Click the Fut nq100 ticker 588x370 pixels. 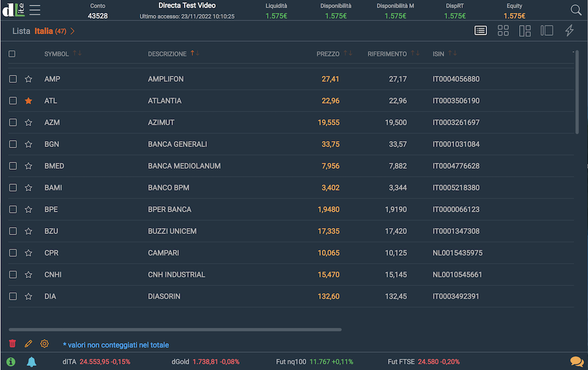tap(315, 362)
